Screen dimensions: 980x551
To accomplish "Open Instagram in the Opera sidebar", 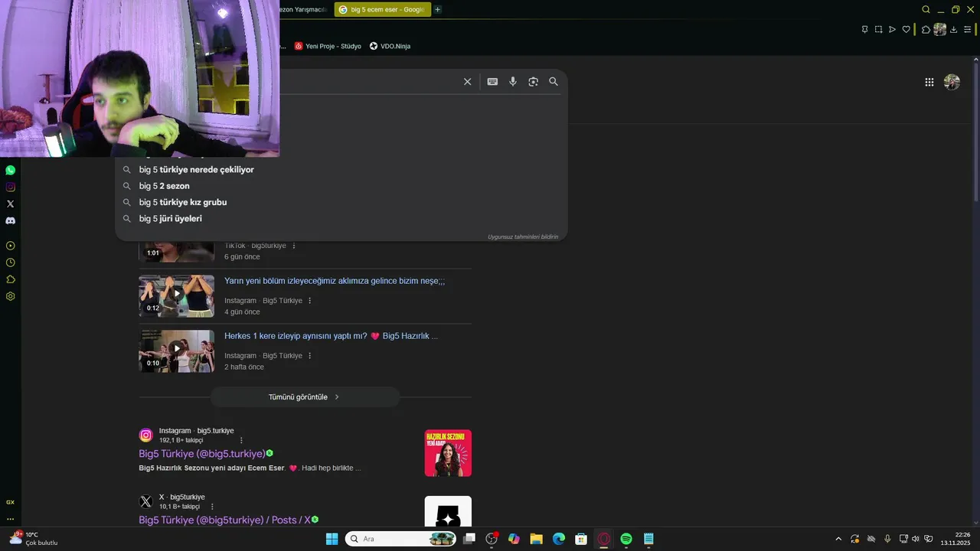I will coord(10,187).
